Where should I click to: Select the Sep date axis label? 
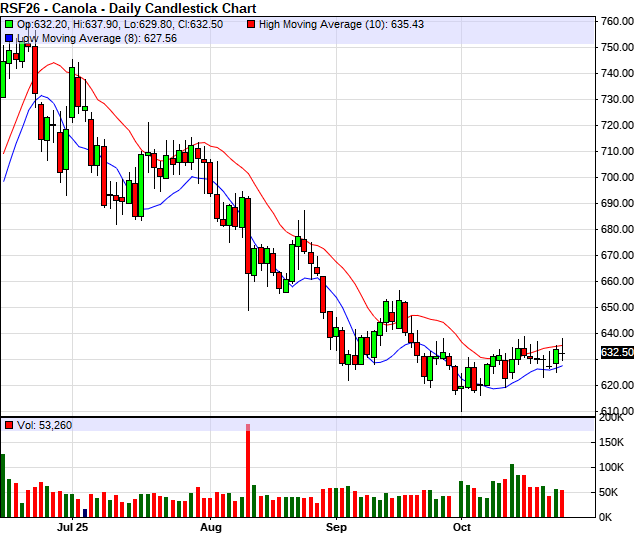336,525
